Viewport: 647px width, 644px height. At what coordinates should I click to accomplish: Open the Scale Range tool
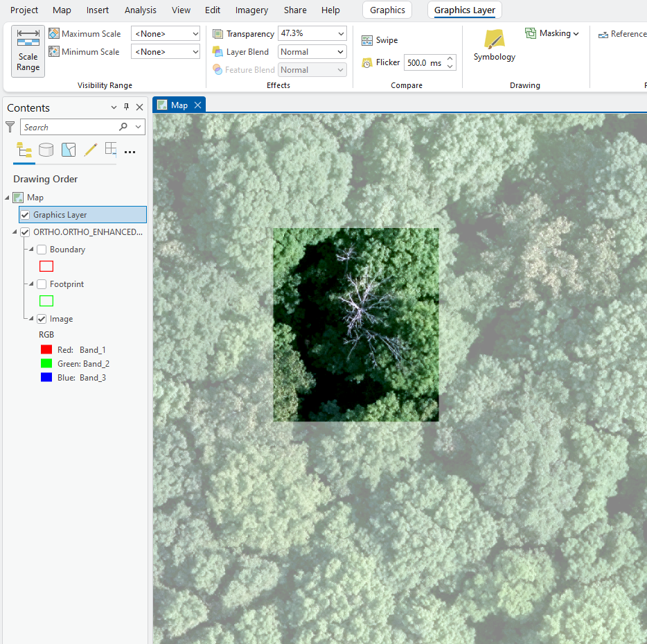[x=28, y=51]
